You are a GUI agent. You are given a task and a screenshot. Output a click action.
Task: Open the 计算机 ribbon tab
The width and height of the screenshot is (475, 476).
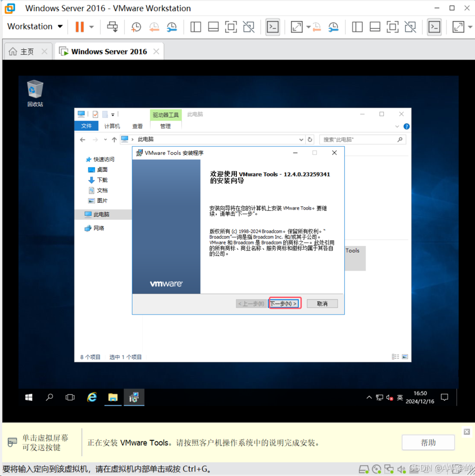point(112,126)
